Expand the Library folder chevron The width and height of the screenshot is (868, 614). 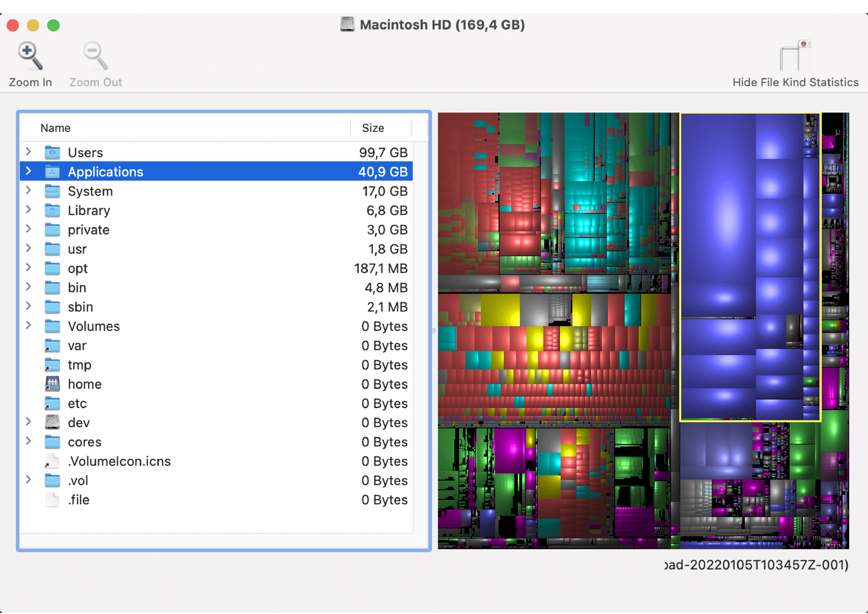[29, 210]
